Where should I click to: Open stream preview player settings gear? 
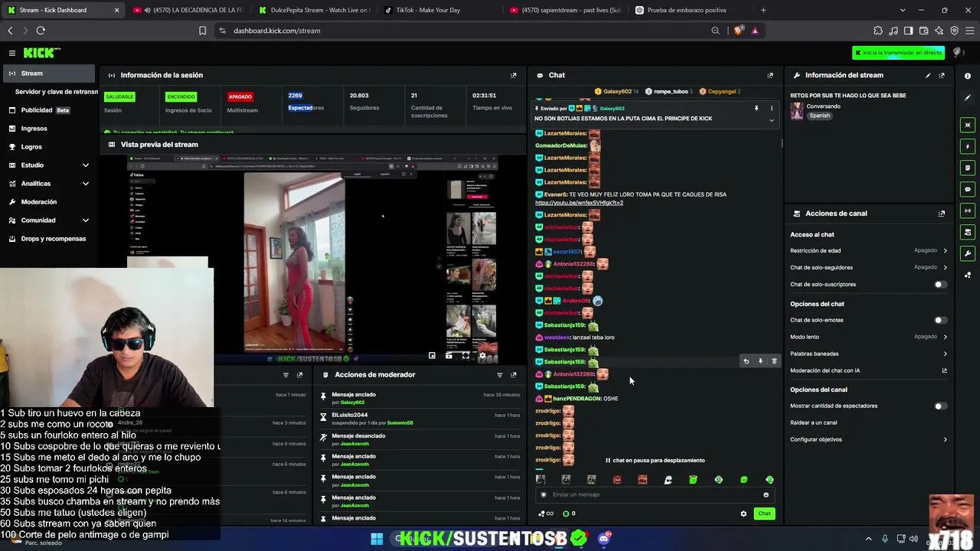coord(482,356)
